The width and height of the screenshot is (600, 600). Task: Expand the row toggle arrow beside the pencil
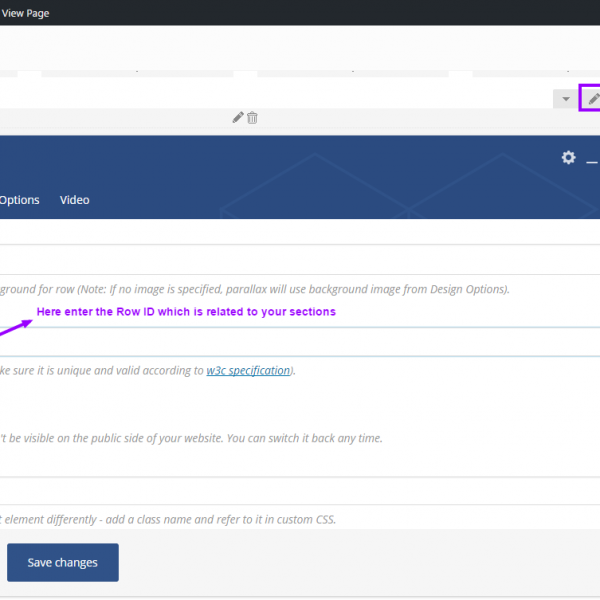click(565, 99)
